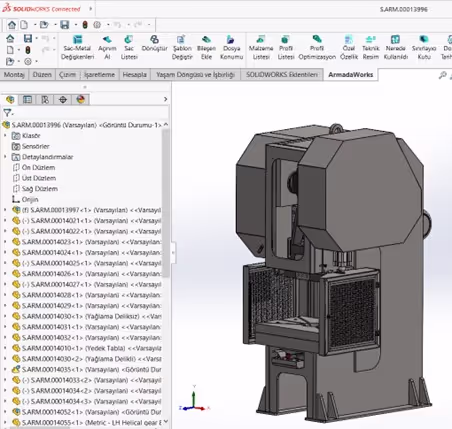Expand S.ARM.00014023<1> component

tap(5, 242)
